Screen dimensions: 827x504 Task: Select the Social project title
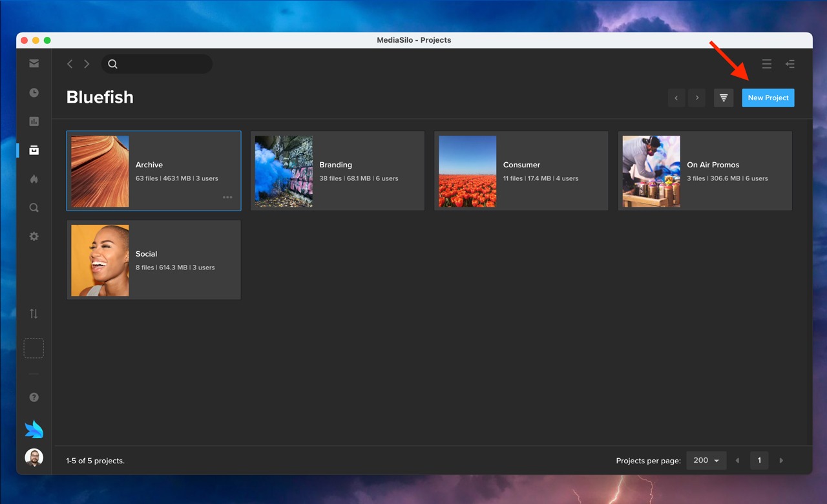pyautogui.click(x=146, y=254)
